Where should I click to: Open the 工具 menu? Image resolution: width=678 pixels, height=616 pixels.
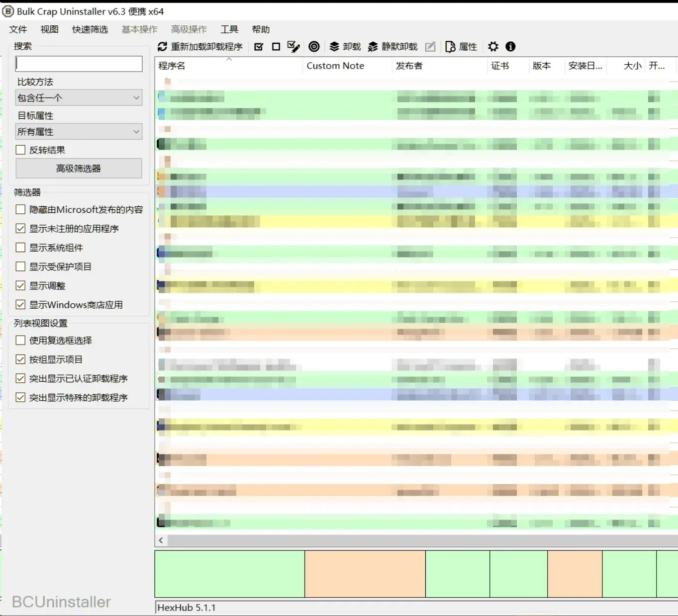coord(229,29)
